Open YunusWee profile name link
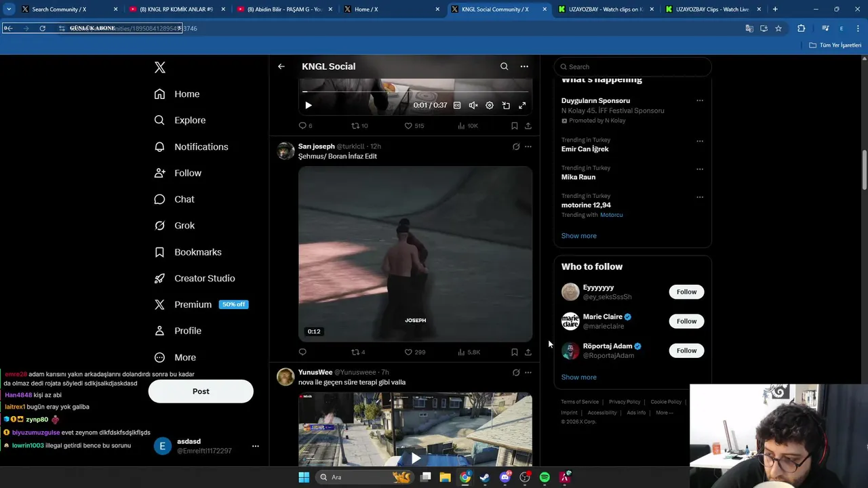 coord(315,372)
